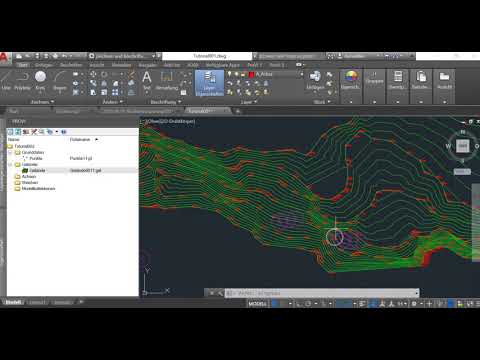Select the Kreis (circle) tool
480x360 pixels.
click(x=40, y=81)
